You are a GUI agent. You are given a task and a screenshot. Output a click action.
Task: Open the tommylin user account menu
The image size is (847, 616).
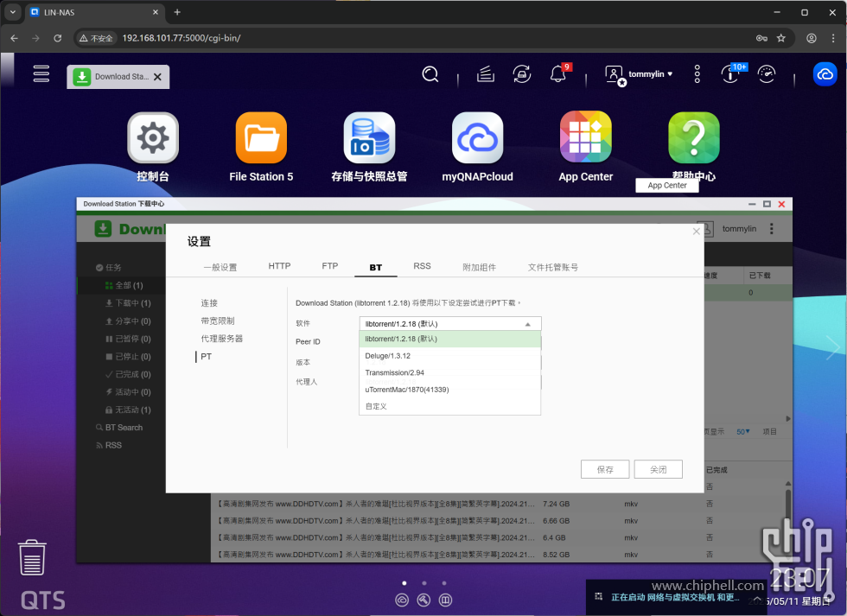(639, 74)
